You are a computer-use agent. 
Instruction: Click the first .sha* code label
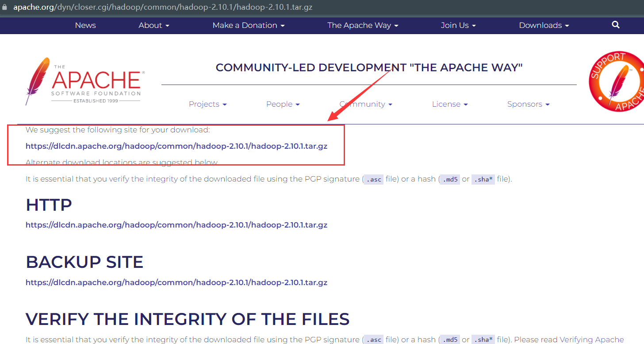[483, 179]
